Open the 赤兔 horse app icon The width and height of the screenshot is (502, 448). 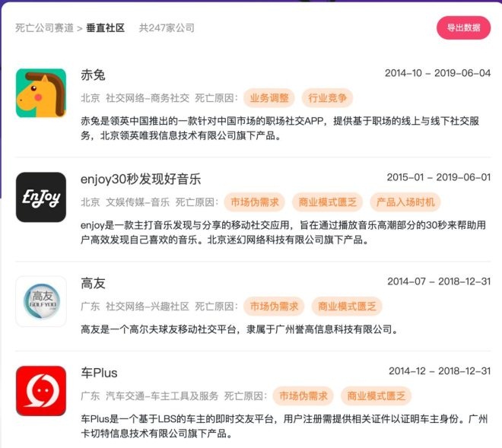41,93
